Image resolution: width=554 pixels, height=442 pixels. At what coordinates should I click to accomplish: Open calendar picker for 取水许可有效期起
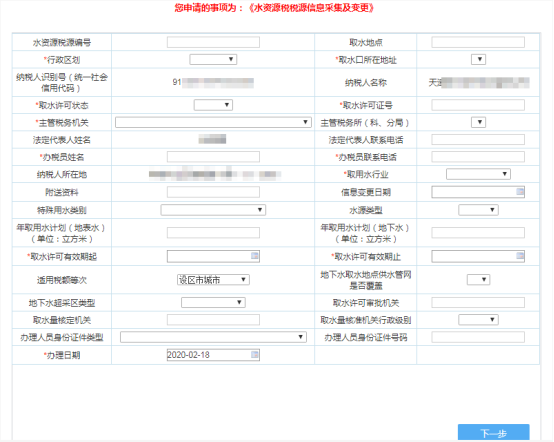[255, 256]
